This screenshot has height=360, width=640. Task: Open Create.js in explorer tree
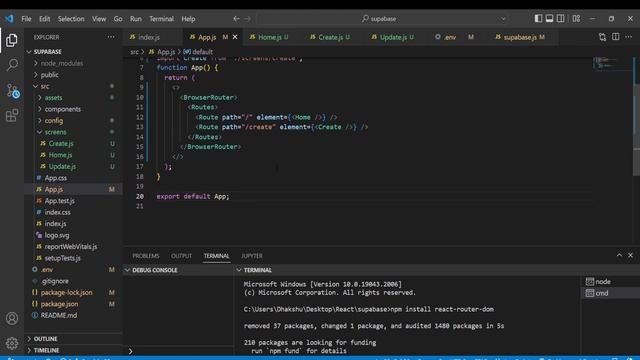(x=73, y=143)
